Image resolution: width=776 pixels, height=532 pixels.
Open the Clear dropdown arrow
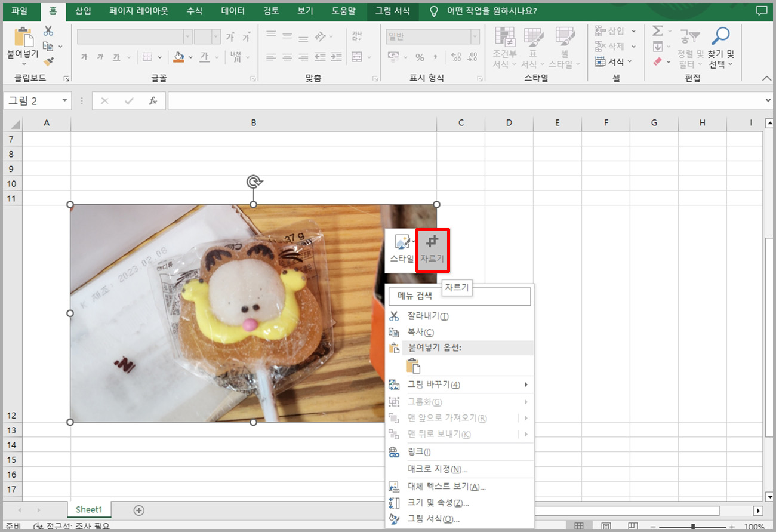[x=670, y=61]
